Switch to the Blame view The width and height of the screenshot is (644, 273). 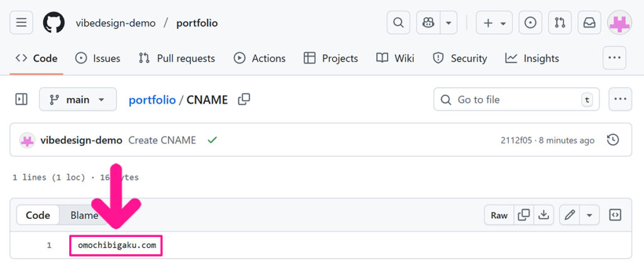tap(84, 215)
